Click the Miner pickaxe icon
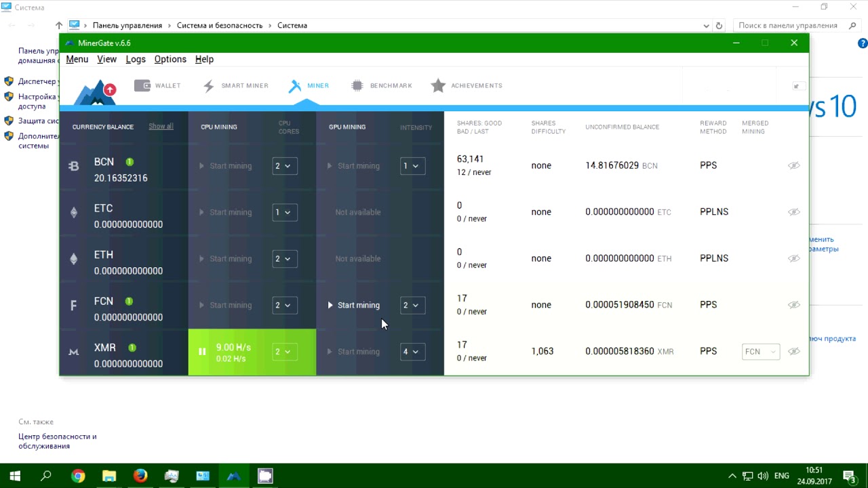Screen dimensions: 868x488 tap(294, 86)
